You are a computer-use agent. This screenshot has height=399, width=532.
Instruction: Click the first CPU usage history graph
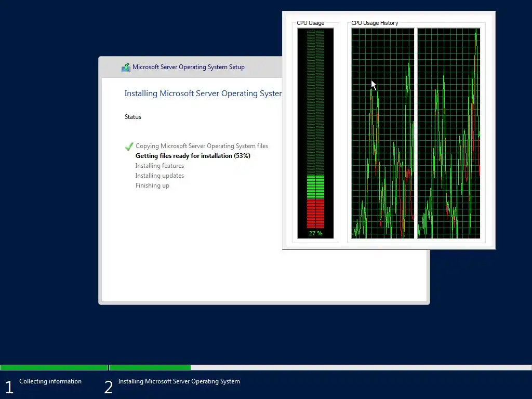click(383, 133)
